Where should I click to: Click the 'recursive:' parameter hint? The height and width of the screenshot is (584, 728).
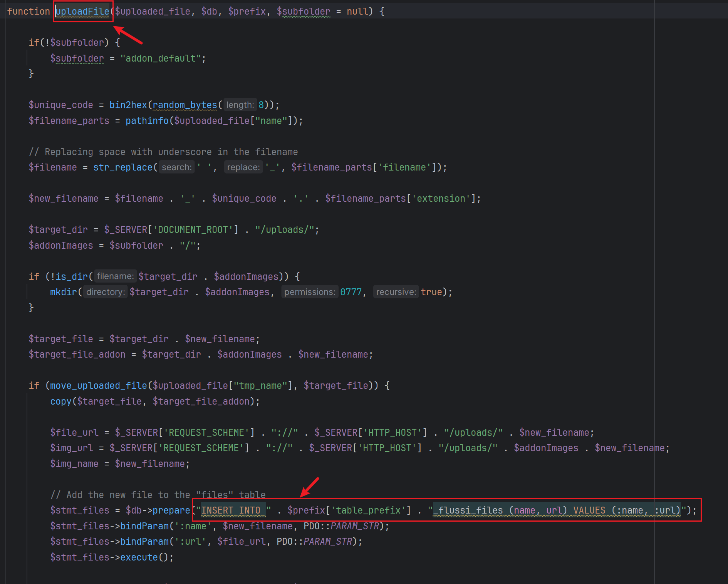(x=396, y=292)
